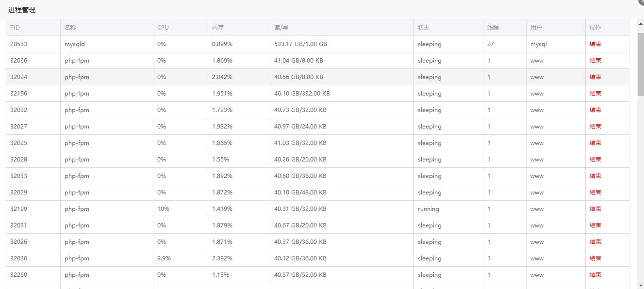The image size is (644, 289).
Task: End php-fpm process 32030 using 9.9% CPU
Action: [595, 258]
